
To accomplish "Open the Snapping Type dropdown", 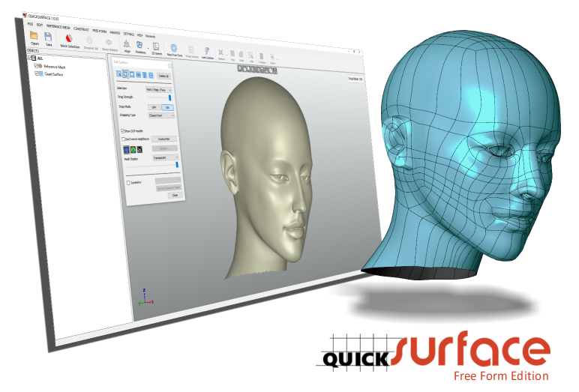I will click(161, 115).
